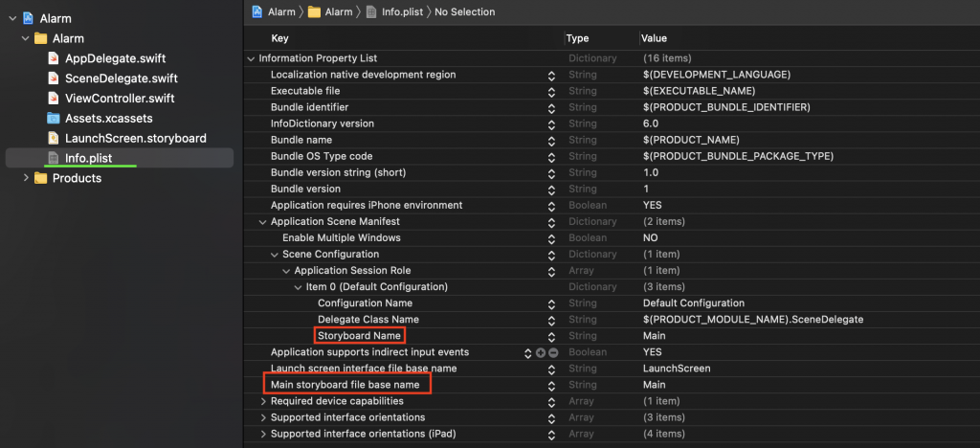Click the $(PRODUCT_BUNDLE_IDENTIFIER) value
Image resolution: width=980 pixels, height=448 pixels.
(x=726, y=107)
